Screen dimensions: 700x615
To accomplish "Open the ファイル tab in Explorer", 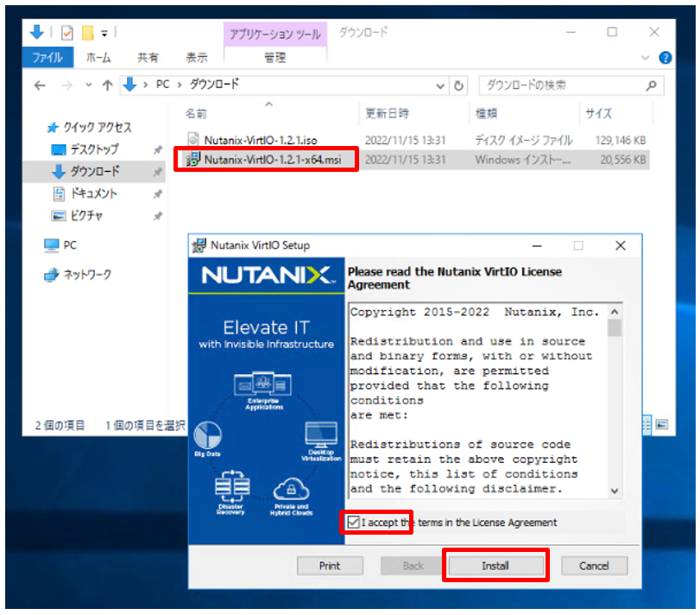I will tap(47, 58).
